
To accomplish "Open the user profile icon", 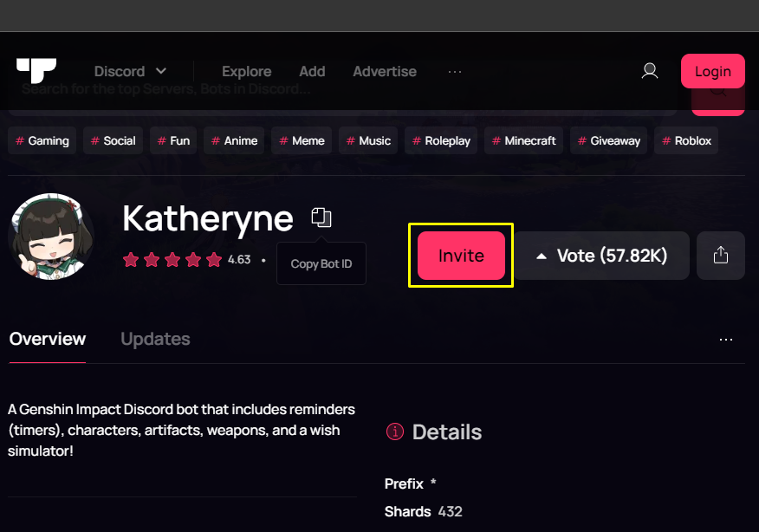I will point(650,71).
